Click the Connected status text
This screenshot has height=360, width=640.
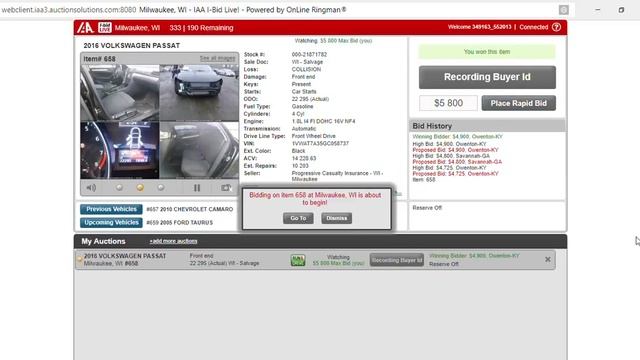[x=533, y=27]
